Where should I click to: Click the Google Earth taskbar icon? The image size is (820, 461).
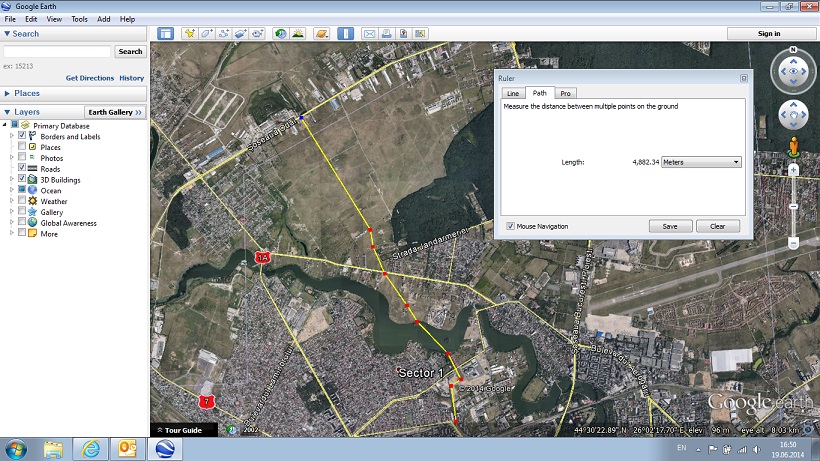[x=165, y=449]
